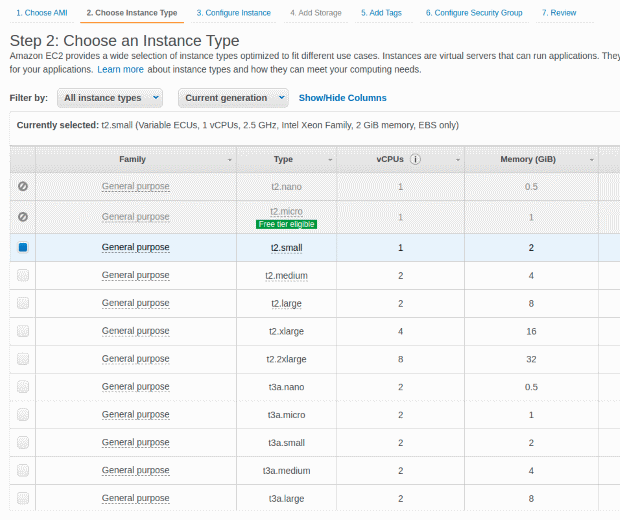Open the Current generation filter dropdown
Image resolution: width=620 pixels, height=520 pixels.
[233, 98]
